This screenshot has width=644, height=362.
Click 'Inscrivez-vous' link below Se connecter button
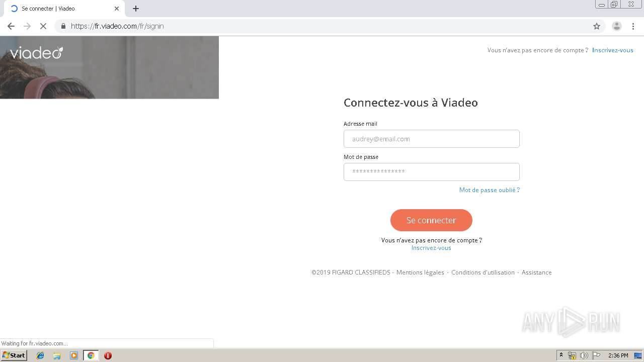click(x=431, y=248)
